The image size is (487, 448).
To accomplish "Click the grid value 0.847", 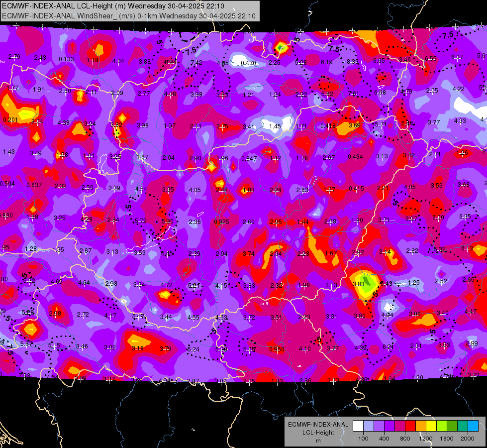I will coord(249,159).
